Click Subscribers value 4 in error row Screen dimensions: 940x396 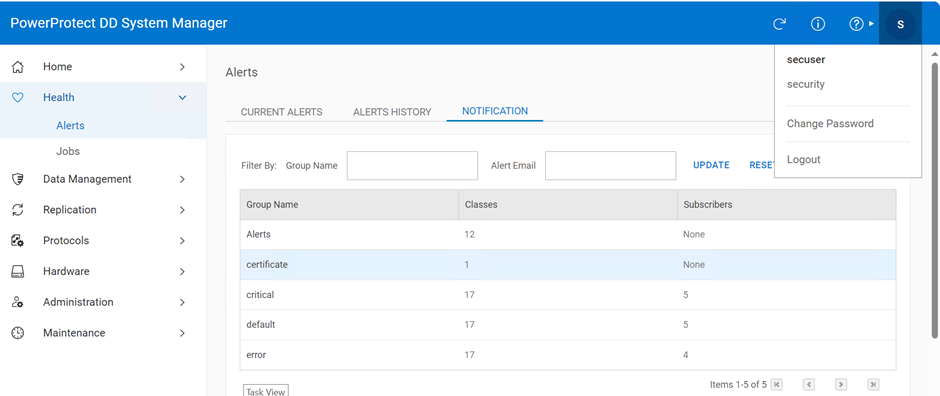coord(685,355)
